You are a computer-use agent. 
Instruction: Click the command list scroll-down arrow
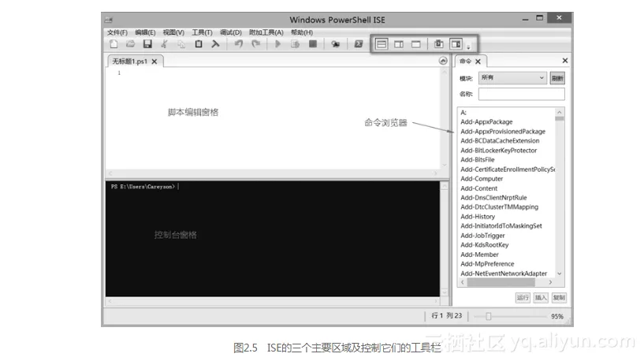[x=560, y=274]
